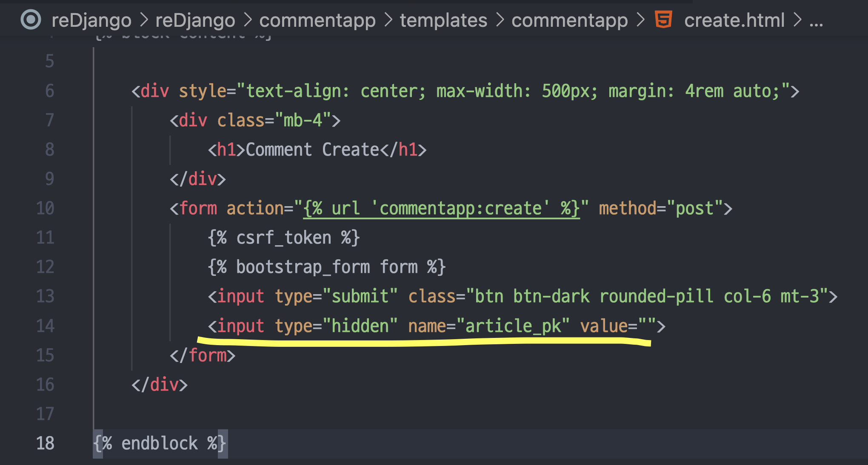Click the circle icon before reDjango breadcrumb

[31, 20]
